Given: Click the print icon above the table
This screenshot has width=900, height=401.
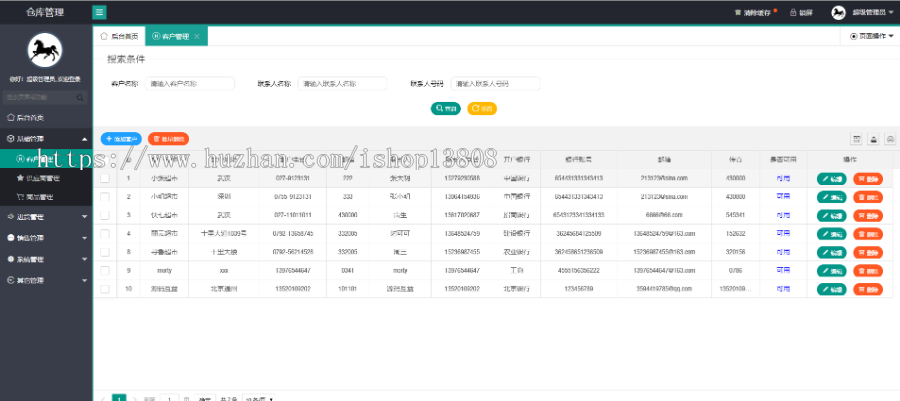Looking at the screenshot, I should pyautogui.click(x=890, y=139).
